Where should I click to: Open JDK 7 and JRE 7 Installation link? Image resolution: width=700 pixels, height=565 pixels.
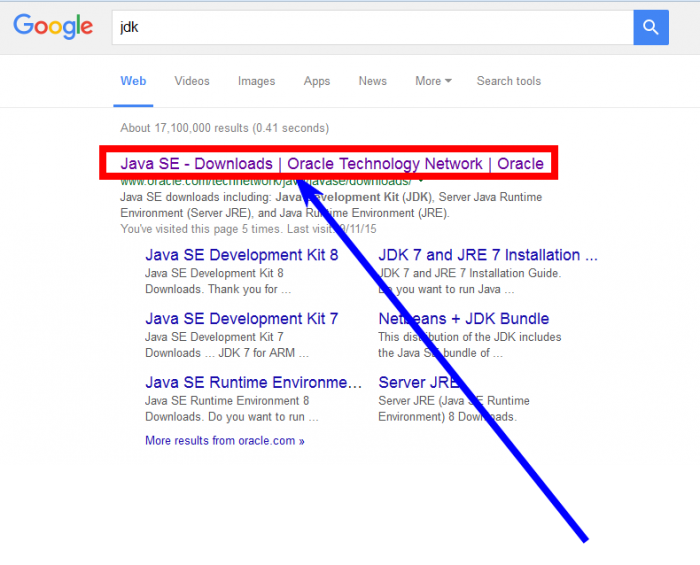488,255
